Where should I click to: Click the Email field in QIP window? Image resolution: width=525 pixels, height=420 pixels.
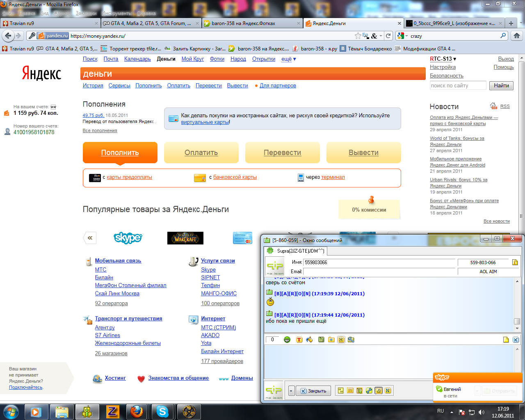point(379,272)
